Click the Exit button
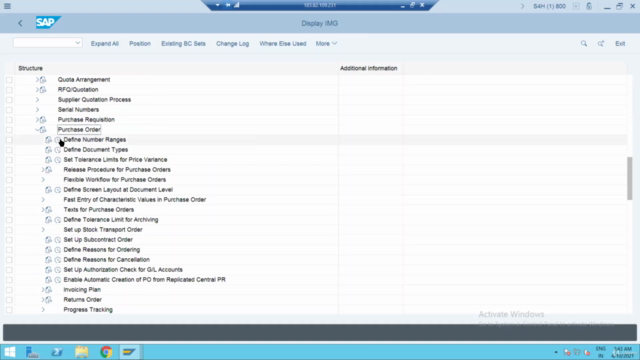This screenshot has width=640, height=360. [x=620, y=44]
